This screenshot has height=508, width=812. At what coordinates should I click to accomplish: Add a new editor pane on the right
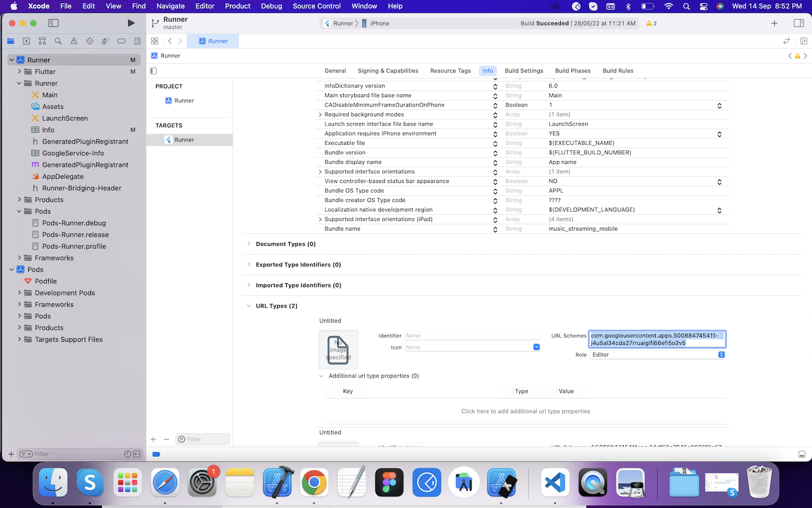[803, 41]
